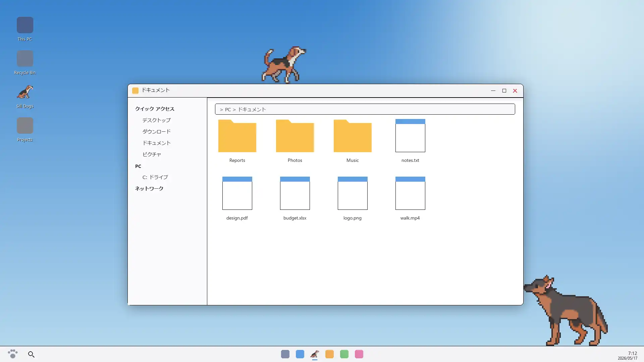This screenshot has height=362, width=644.
Task: Click the budget.xlsx file name
Action: (295, 218)
